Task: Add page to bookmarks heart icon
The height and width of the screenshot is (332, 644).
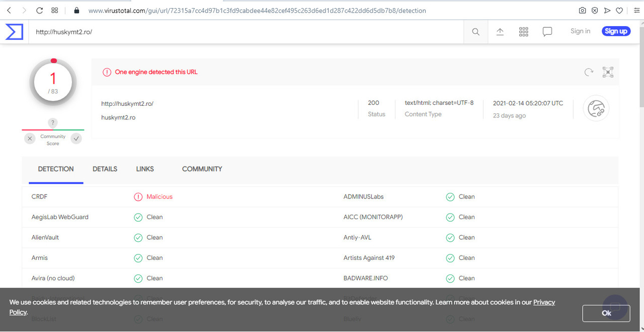Action: pos(620,10)
